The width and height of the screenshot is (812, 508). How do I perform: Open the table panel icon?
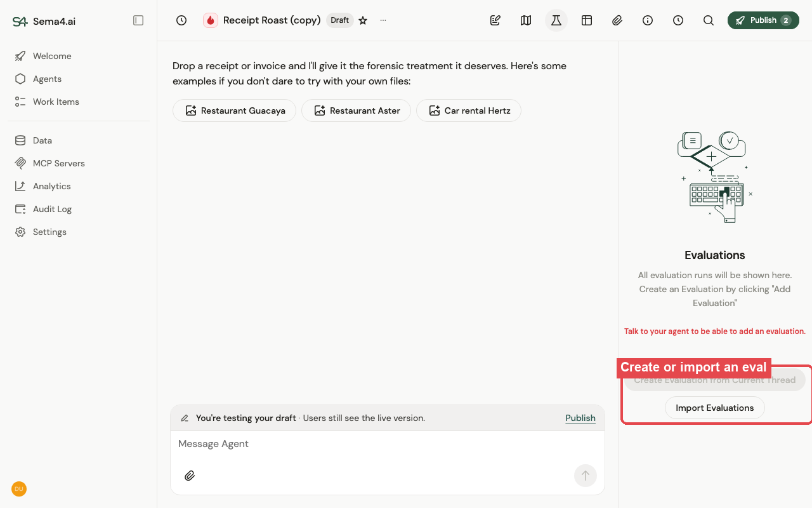point(587,20)
